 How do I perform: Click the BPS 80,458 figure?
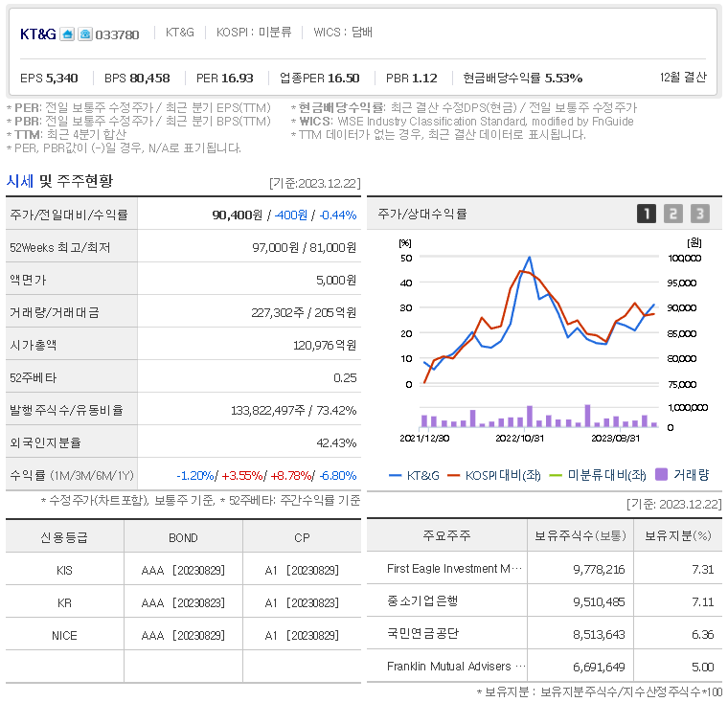(x=137, y=78)
